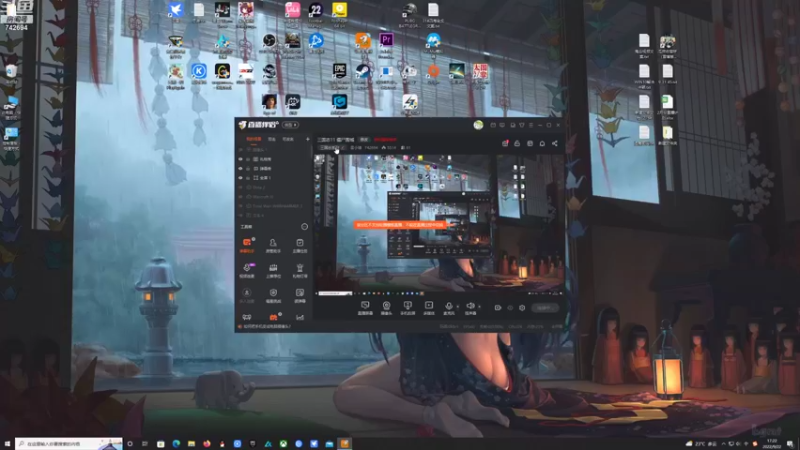Open the shield tool in toolbox third row
The width and height of the screenshot is (800, 450).
(x=273, y=295)
